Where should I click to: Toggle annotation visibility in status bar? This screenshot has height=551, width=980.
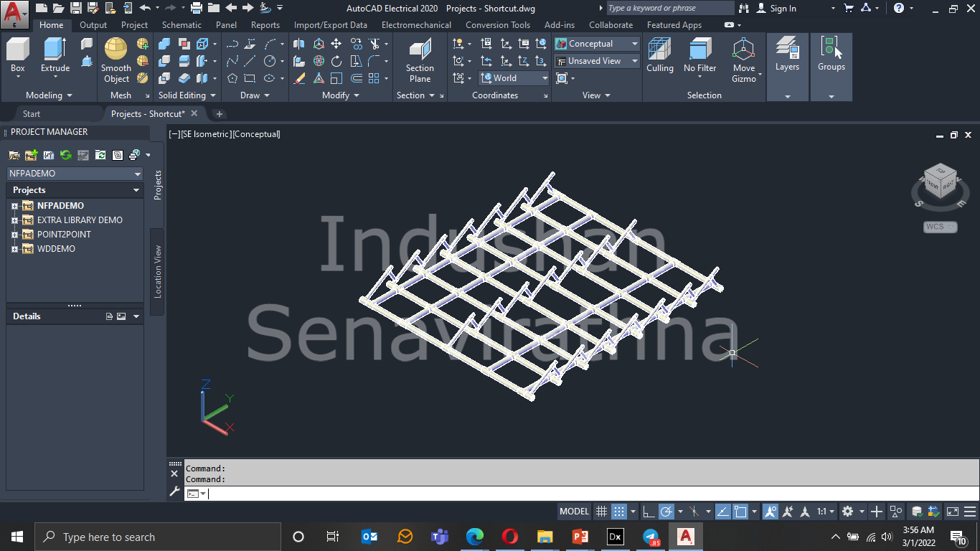771,512
